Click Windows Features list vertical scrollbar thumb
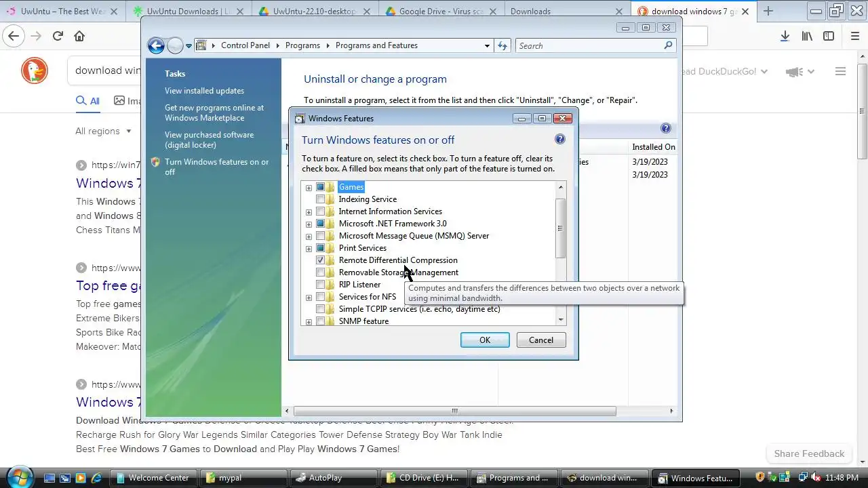 (x=560, y=228)
